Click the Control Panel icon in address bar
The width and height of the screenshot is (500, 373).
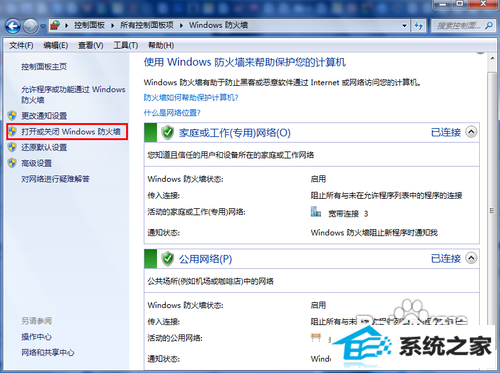tap(56, 25)
